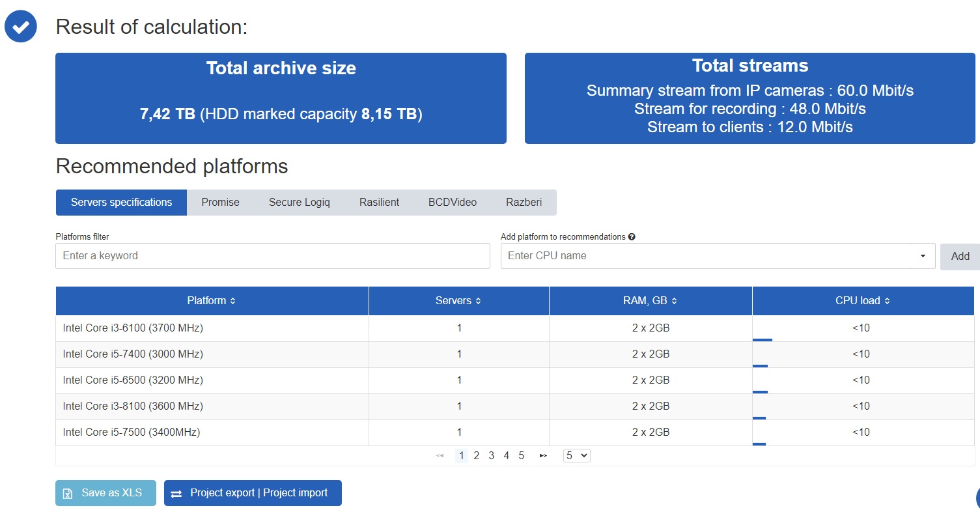Go to next page arrow in pagination
The height and width of the screenshot is (510, 980).
543,456
